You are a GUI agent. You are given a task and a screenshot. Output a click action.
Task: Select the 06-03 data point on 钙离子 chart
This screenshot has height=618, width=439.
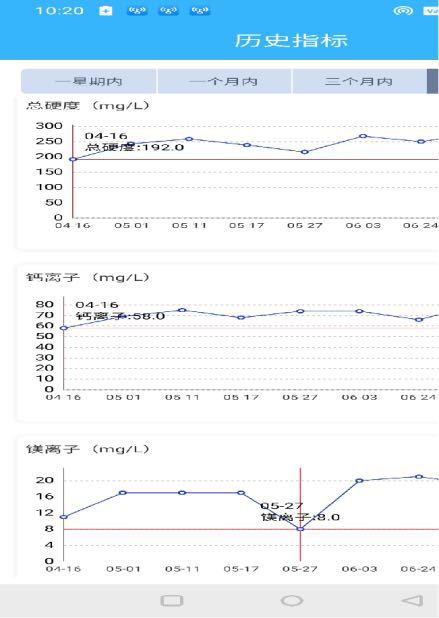(359, 311)
